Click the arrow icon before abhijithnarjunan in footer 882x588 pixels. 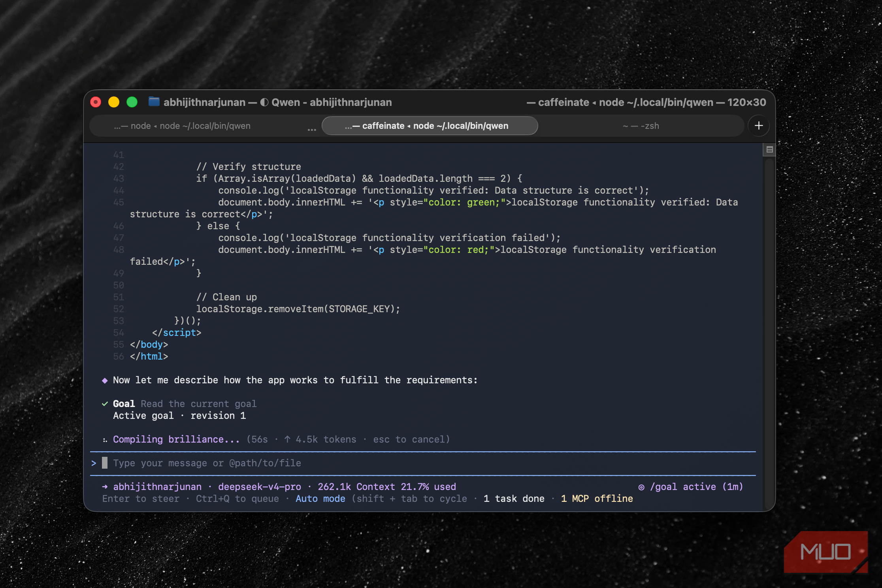[x=105, y=487]
